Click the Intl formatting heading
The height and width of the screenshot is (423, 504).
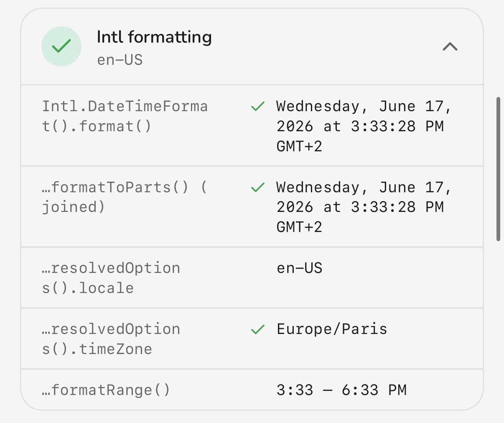click(154, 37)
